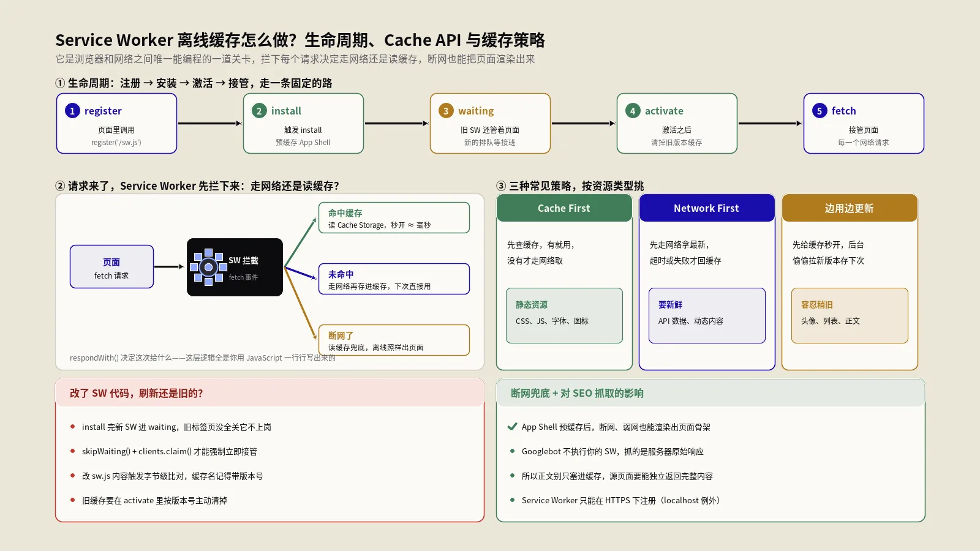980x551 pixels.
Task: Select the fetch lifecycle step card
Action: tap(864, 123)
